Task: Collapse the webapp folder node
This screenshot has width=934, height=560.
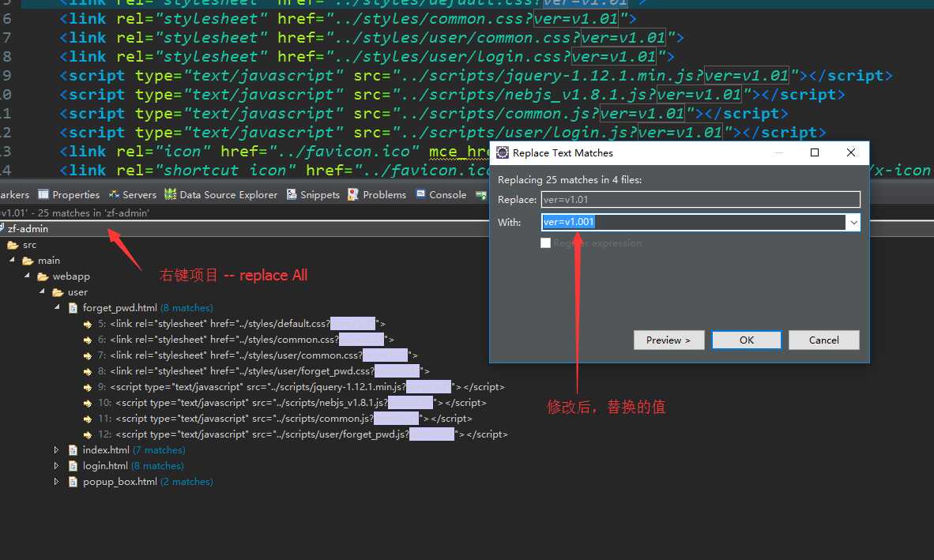Action: point(27,276)
